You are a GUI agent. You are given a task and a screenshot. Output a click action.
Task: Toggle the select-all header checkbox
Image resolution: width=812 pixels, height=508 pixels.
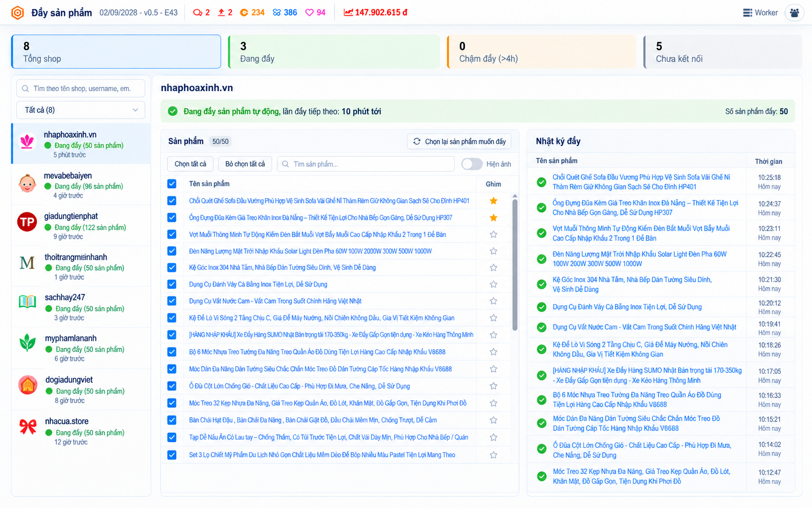pyautogui.click(x=172, y=184)
